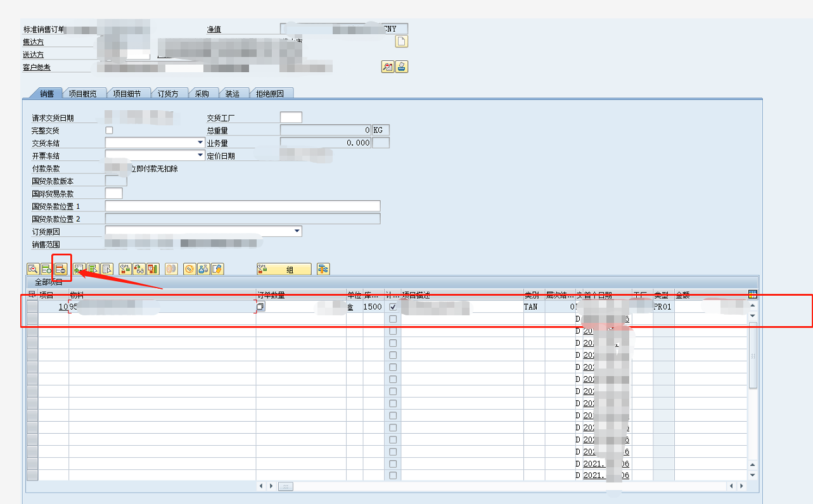This screenshot has height=504, width=813.
Task: Click pencil edit note icon in item toolbar
Action: [x=217, y=269]
